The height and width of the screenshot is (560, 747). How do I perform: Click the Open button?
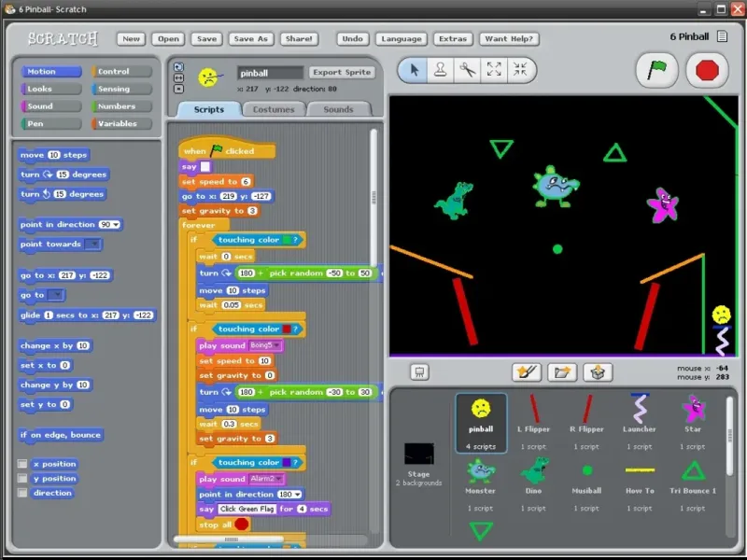tap(168, 39)
